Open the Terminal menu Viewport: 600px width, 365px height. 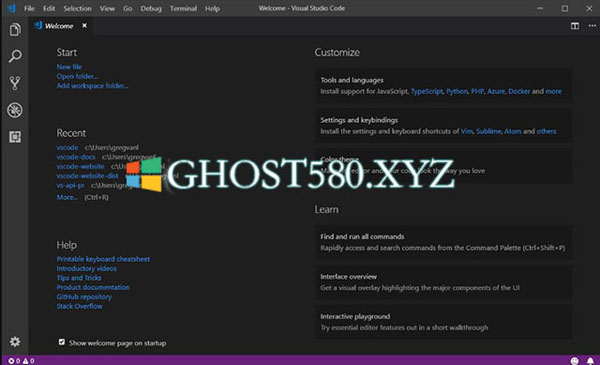pyautogui.click(x=183, y=8)
